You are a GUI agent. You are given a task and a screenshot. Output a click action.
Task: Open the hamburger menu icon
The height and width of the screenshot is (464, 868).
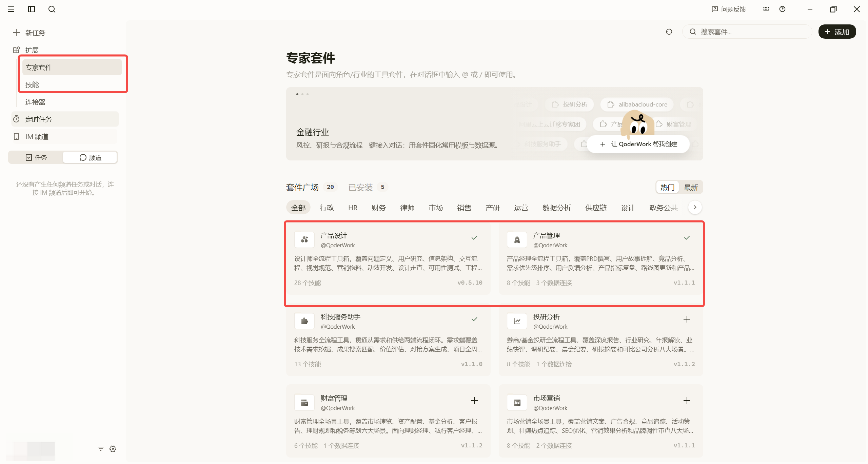pos(11,9)
